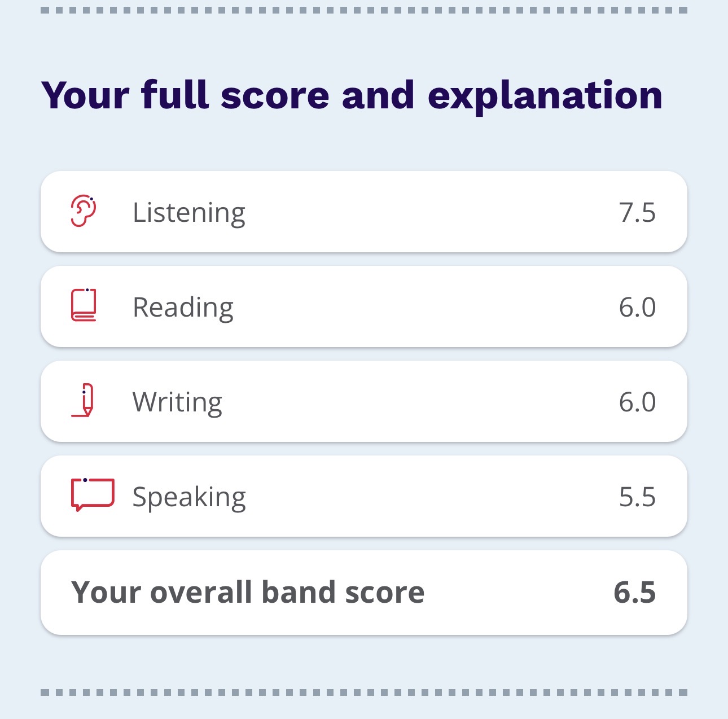
Task: Tap the Speaking label text
Action: tap(189, 498)
